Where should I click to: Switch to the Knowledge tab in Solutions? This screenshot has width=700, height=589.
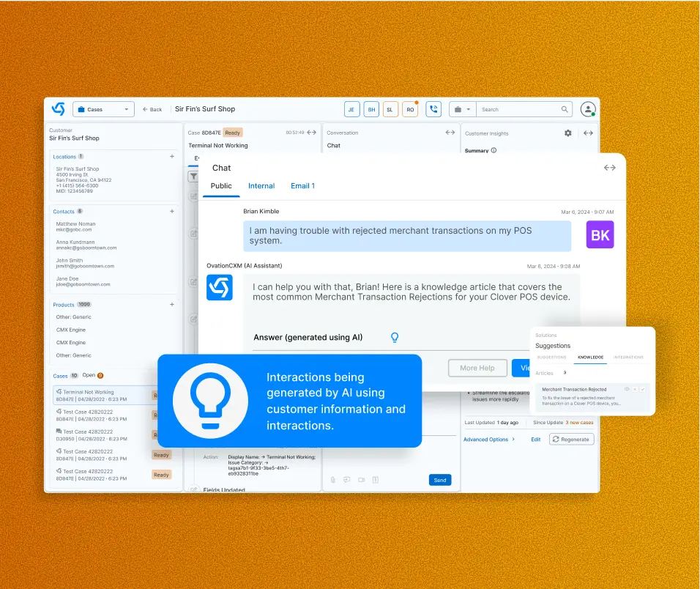pyautogui.click(x=590, y=358)
